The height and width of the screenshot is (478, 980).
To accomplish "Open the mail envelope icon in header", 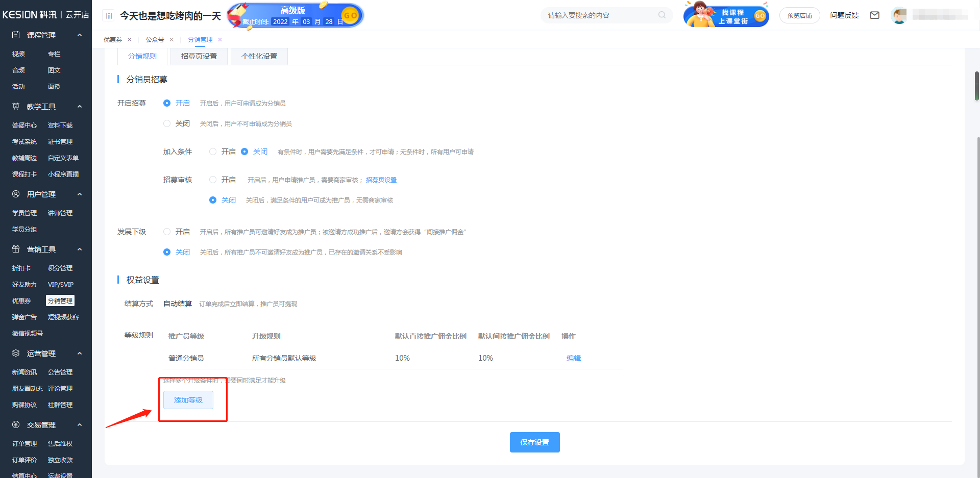I will [875, 15].
